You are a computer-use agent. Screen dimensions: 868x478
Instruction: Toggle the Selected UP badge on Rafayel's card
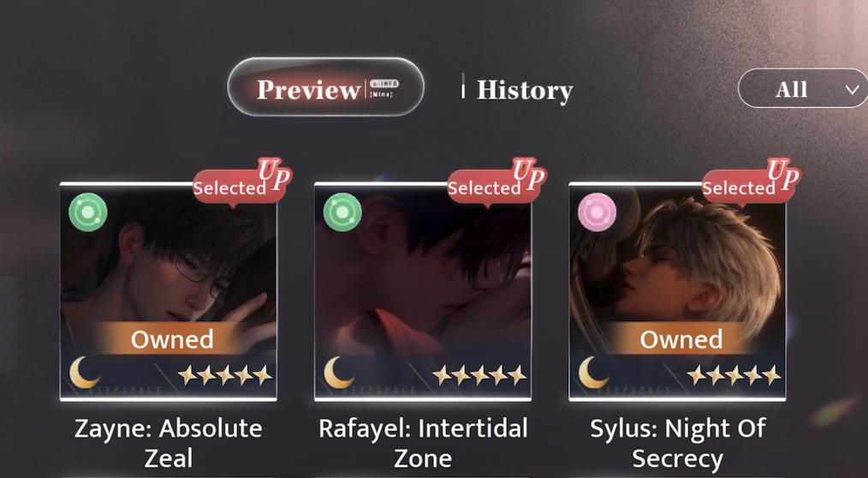[x=497, y=183]
